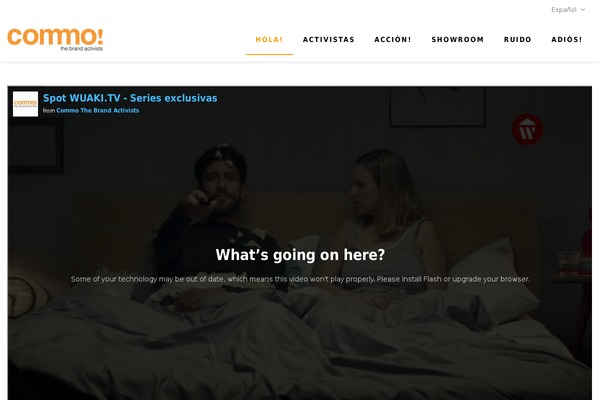
Task: Open the ACTIVISTAS menu item
Action: [x=328, y=39]
